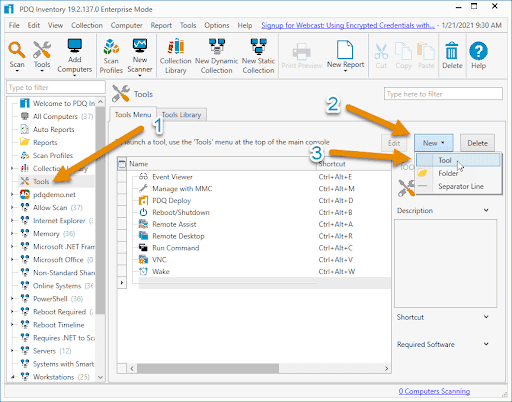
Task: Open the Options menu
Action: (217, 25)
